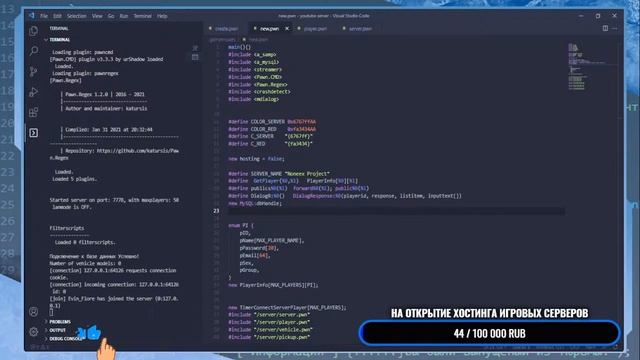640x360 pixels.
Task: Open the Manage gear icon
Action: pyautogui.click(x=33, y=332)
